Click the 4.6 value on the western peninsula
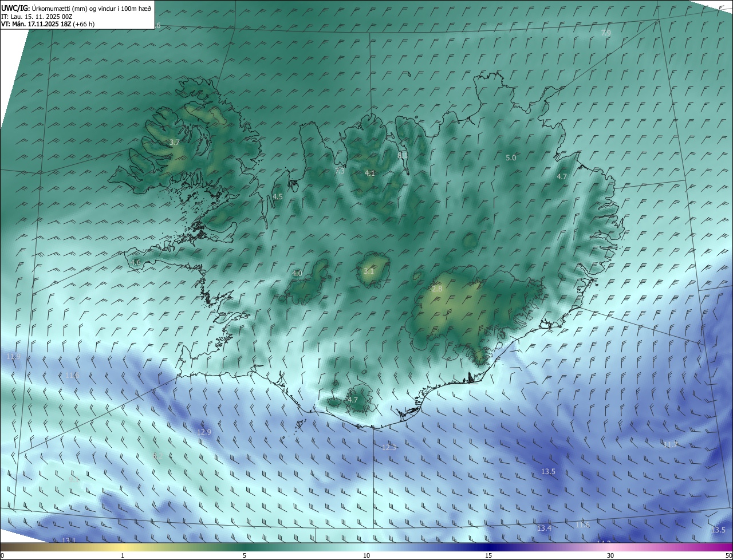 (136, 262)
